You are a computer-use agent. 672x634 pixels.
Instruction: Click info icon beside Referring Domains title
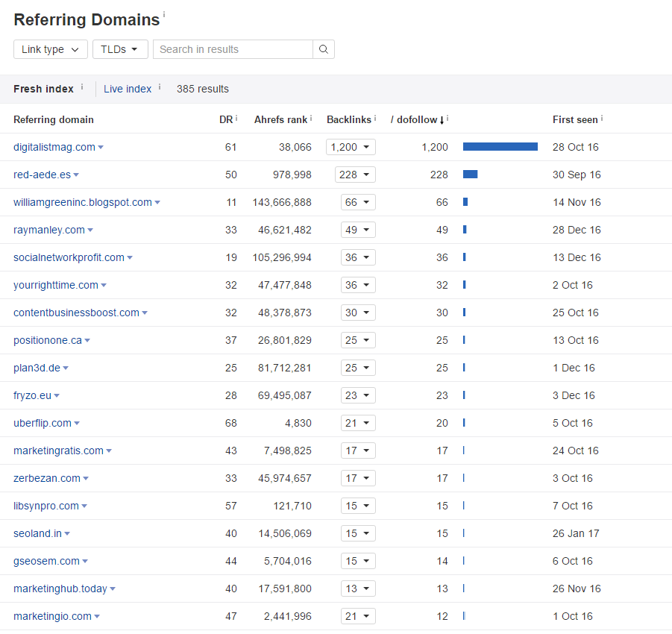pos(164,14)
